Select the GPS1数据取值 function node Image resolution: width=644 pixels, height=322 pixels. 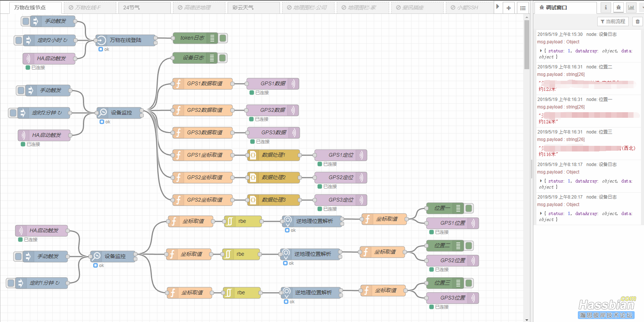tap(203, 83)
